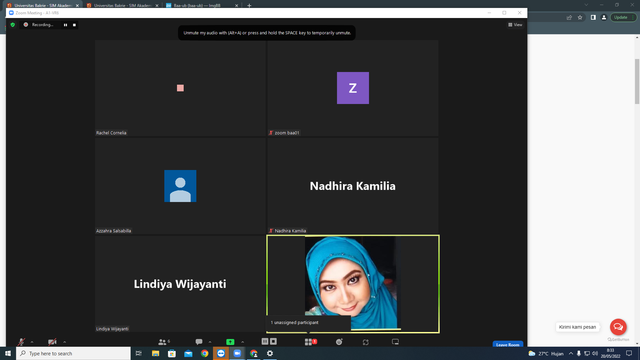Open the Reactions icon
This screenshot has height=360, width=640.
(x=339, y=342)
